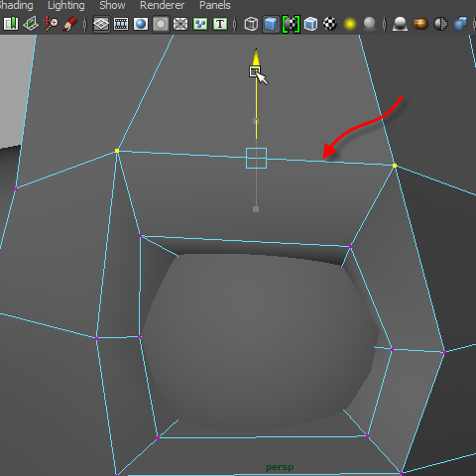Image resolution: width=476 pixels, height=476 pixels.
Task: Expand the Show menu
Action: [x=112, y=5]
